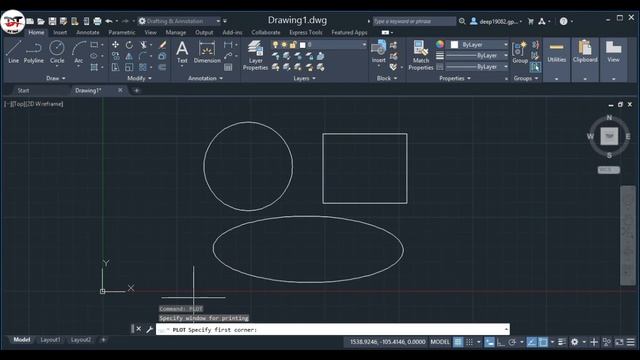Expand the Modify panel dropdown

[x=140, y=78]
